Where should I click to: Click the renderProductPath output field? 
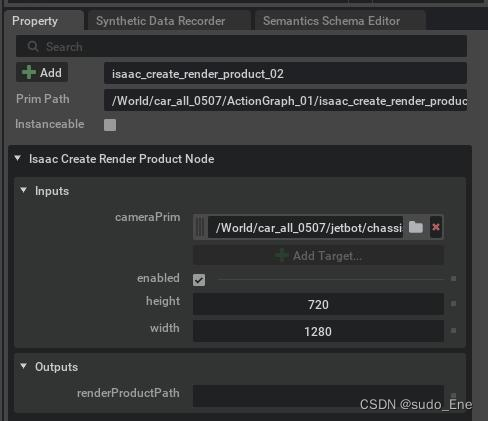(x=318, y=396)
